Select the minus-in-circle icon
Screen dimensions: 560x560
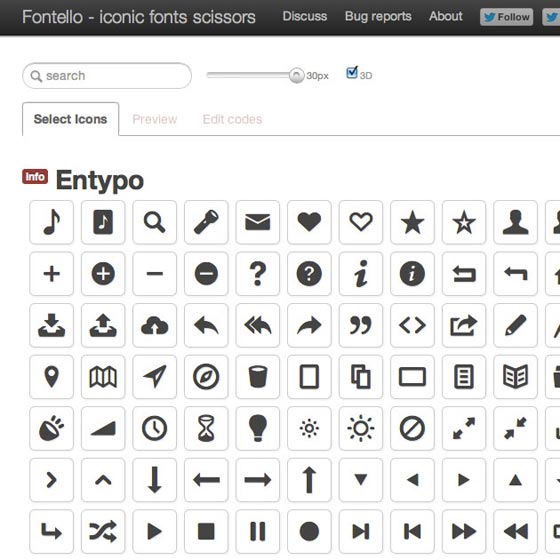(206, 274)
